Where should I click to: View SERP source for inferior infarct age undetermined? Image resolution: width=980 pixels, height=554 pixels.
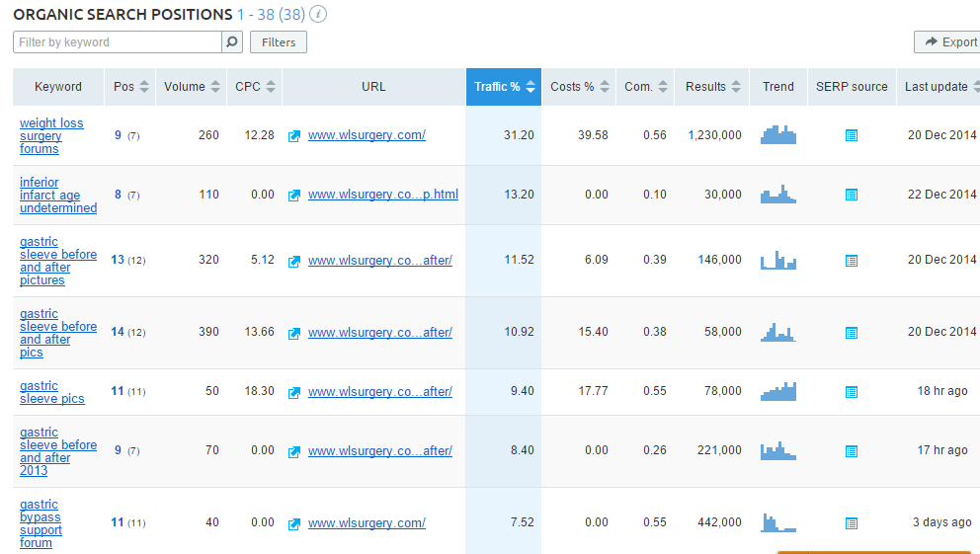852,195
